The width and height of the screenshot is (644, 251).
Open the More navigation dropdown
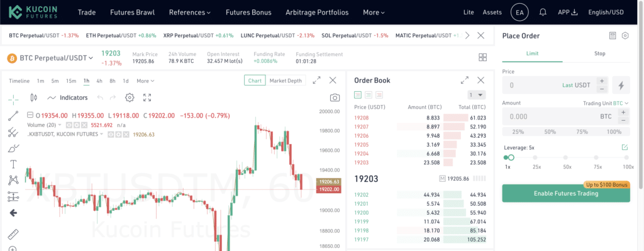click(374, 13)
